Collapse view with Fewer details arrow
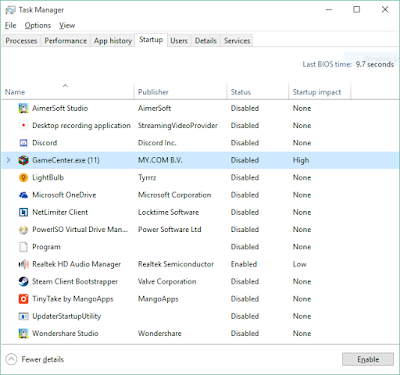The image size is (400, 375). [11, 359]
